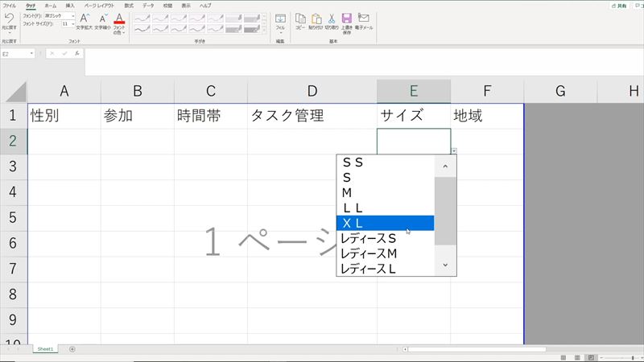Open the font size dropdown
644x362 pixels.
pos(73,24)
